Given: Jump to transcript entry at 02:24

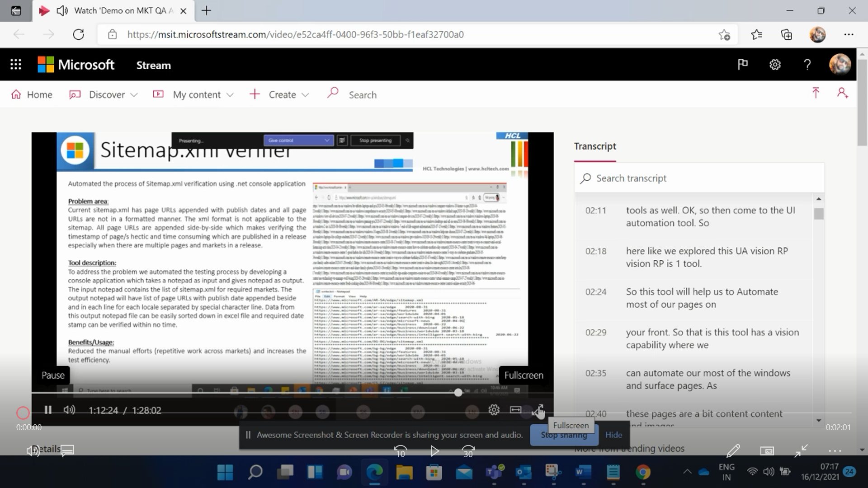Looking at the screenshot, I should 694,298.
